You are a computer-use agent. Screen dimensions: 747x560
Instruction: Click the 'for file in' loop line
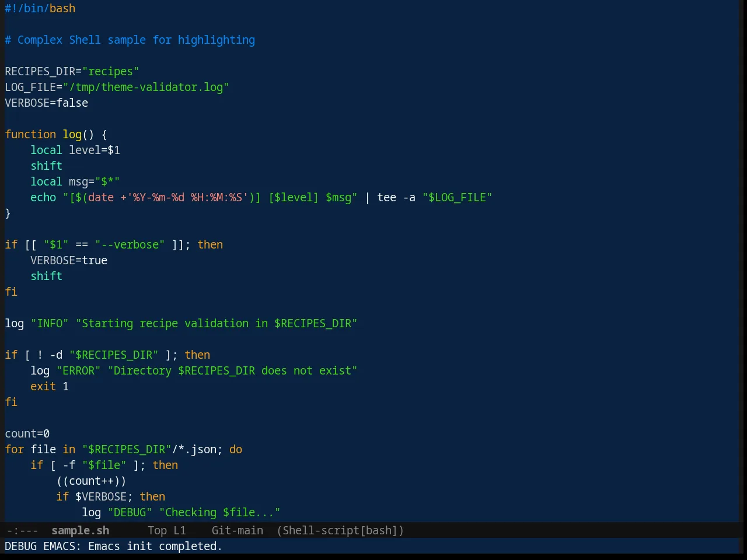124,449
